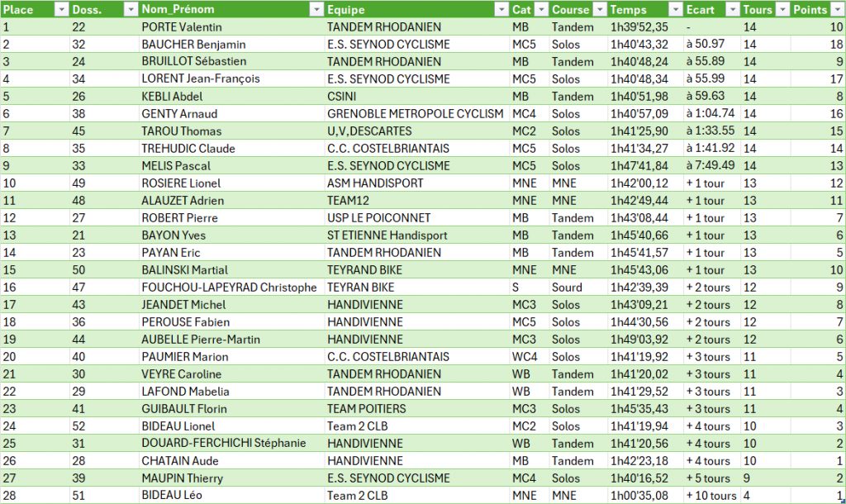
Task: Select gap cell + 5 tours
Action: 711,478
